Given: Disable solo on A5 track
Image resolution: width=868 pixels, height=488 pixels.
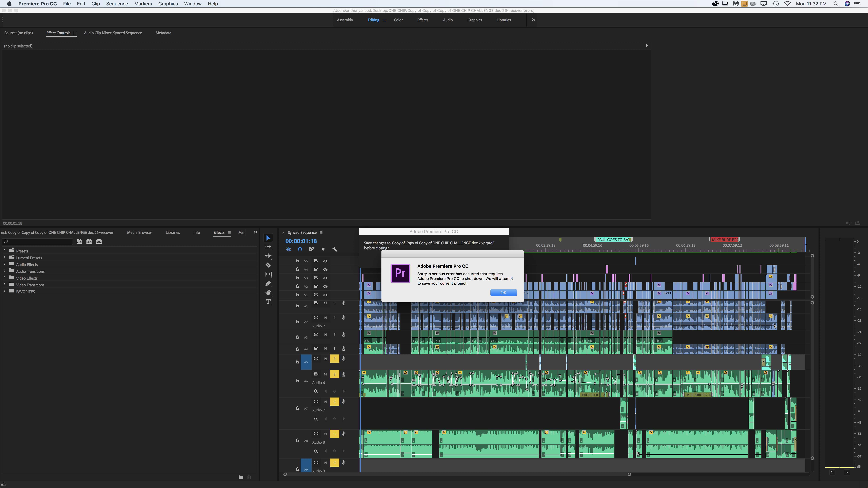Looking at the screenshot, I should click(334, 359).
